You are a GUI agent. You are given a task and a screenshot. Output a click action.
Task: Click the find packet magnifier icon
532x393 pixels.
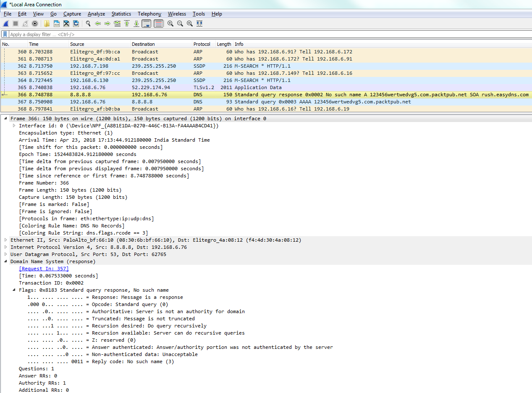tap(88, 24)
